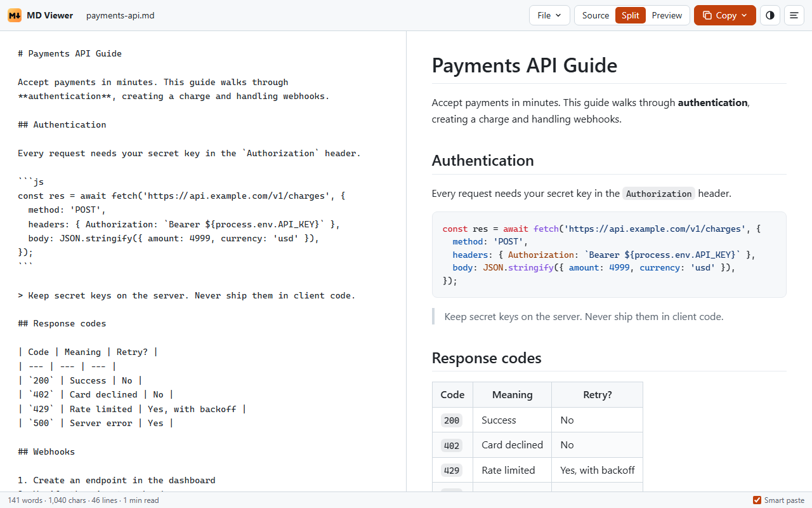This screenshot has height=508, width=812.
Task: Click the payments-api.md file name
Action: pyautogui.click(x=121, y=15)
